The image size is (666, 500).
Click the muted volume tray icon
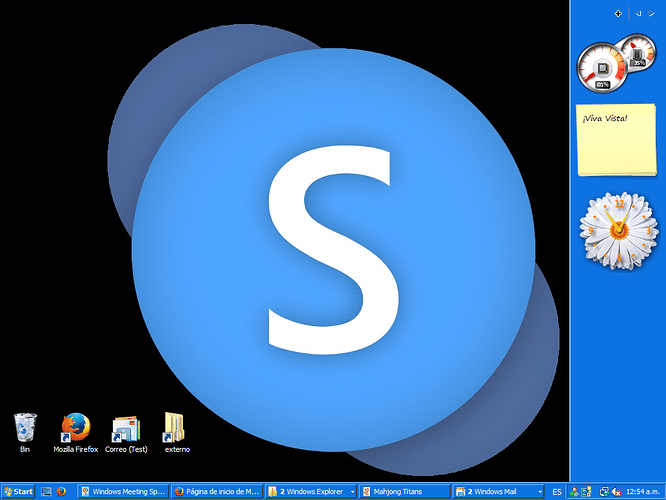pyautogui.click(x=616, y=492)
